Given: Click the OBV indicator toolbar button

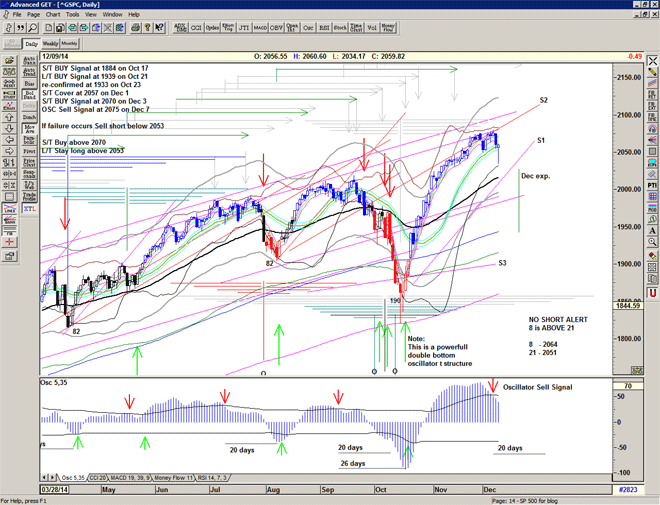Looking at the screenshot, I should [277, 29].
